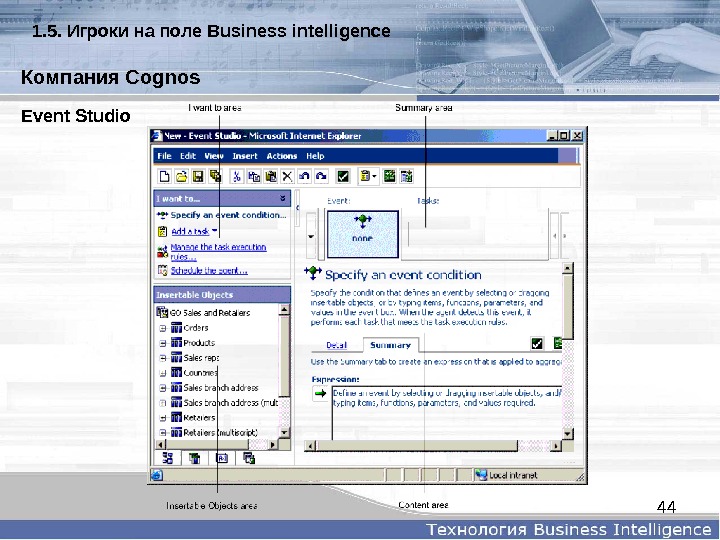Select the Event none box
Screen dimensions: 720x540
tap(362, 234)
